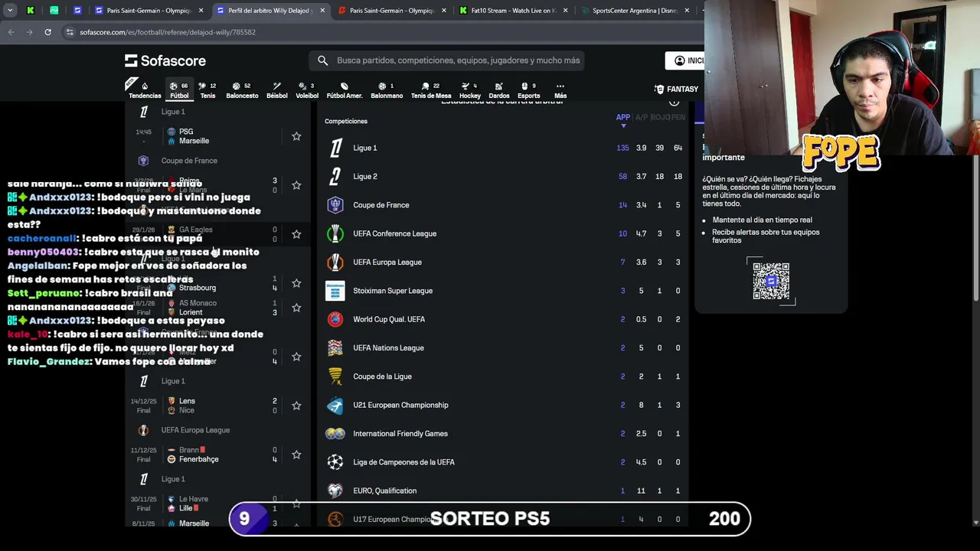Click the EURO, Qualification logo
This screenshot has height=551, width=980.
tap(335, 491)
